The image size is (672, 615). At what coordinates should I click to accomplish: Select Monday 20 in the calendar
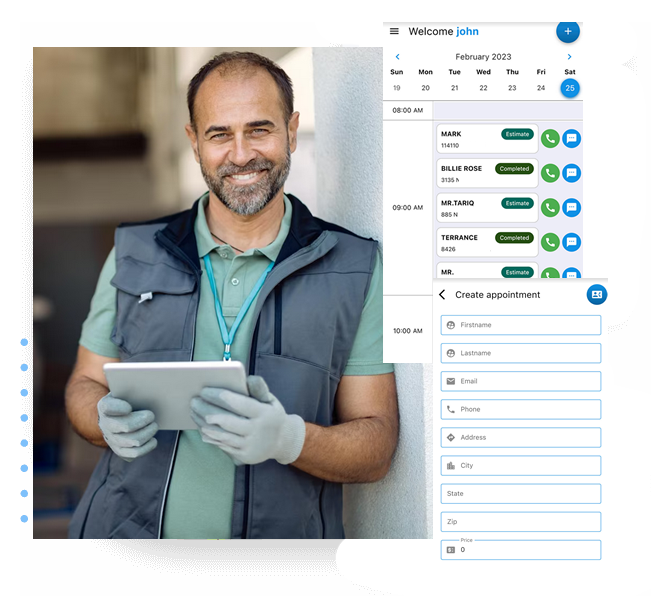point(425,88)
